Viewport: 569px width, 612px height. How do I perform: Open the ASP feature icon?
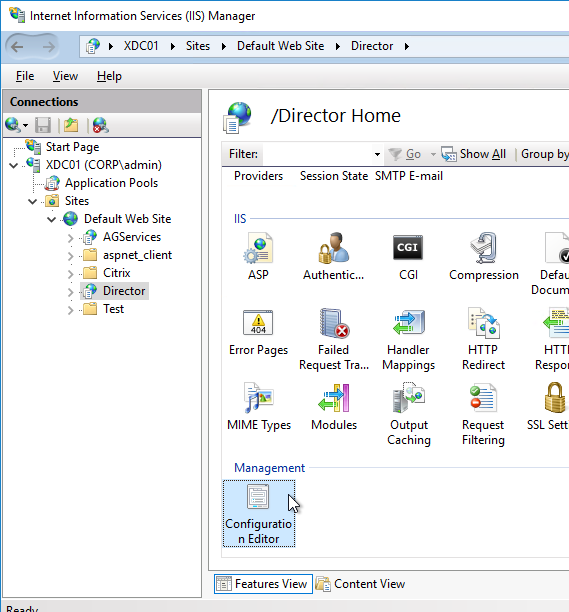point(258,256)
